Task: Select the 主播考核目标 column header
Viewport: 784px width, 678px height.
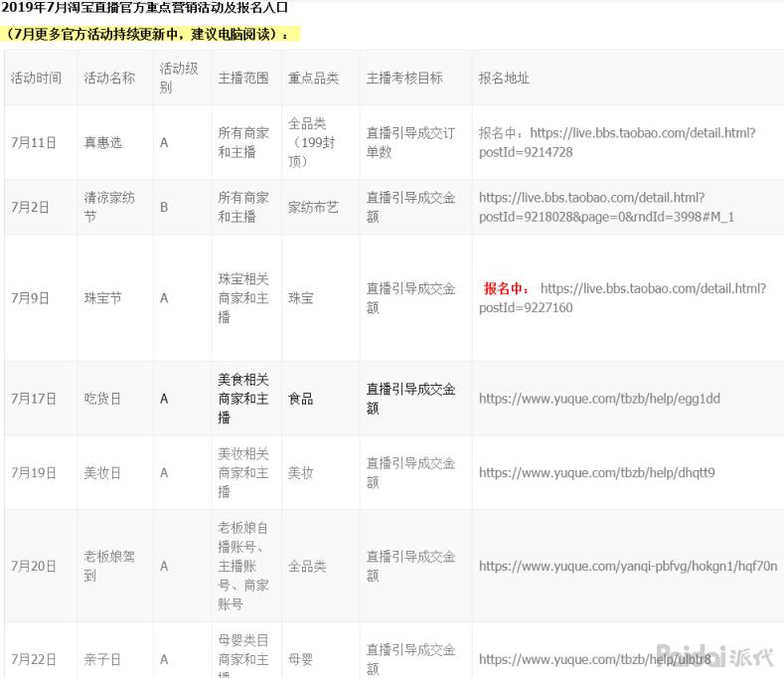Action: [404, 79]
